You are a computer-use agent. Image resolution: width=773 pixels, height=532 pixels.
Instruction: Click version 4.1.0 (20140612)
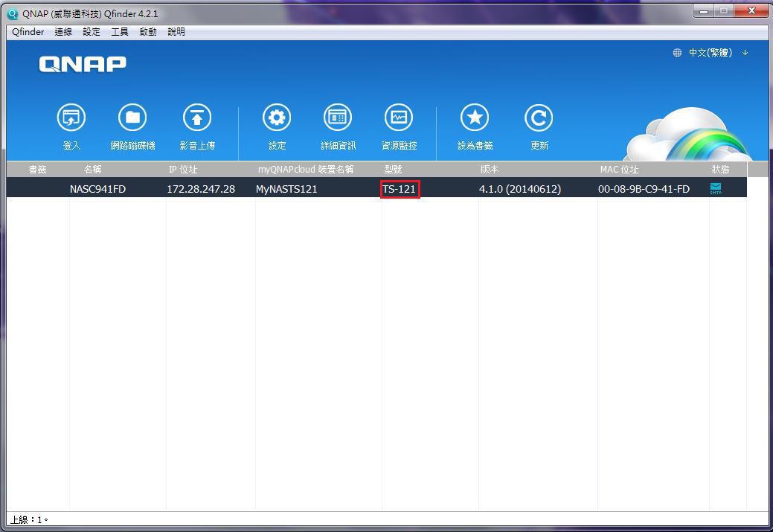519,189
